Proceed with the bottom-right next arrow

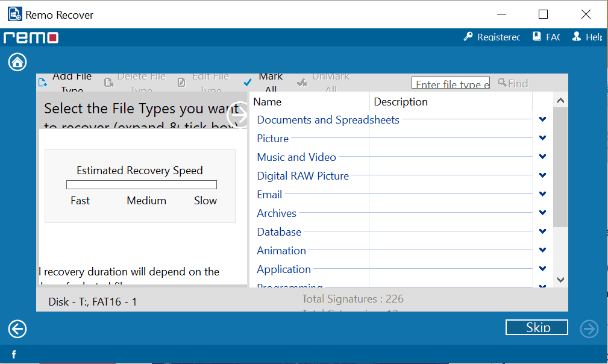click(x=589, y=329)
